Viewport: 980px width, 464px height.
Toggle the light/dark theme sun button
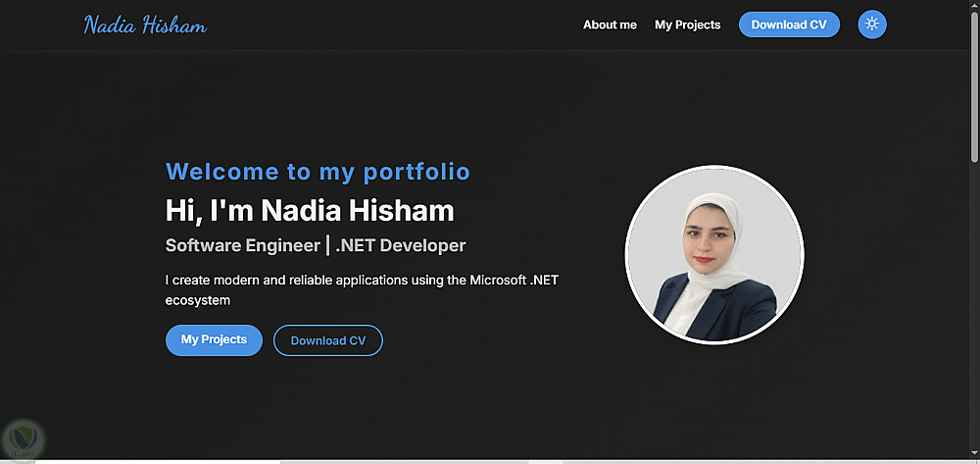871,25
